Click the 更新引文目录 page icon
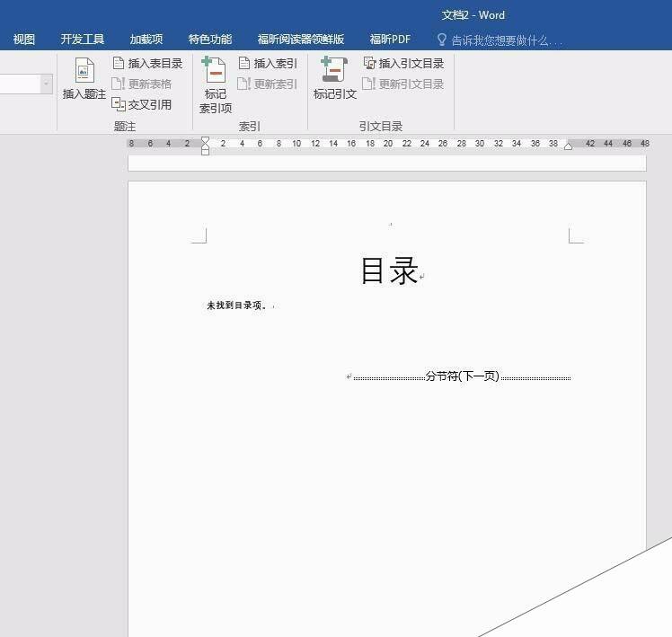 (368, 84)
